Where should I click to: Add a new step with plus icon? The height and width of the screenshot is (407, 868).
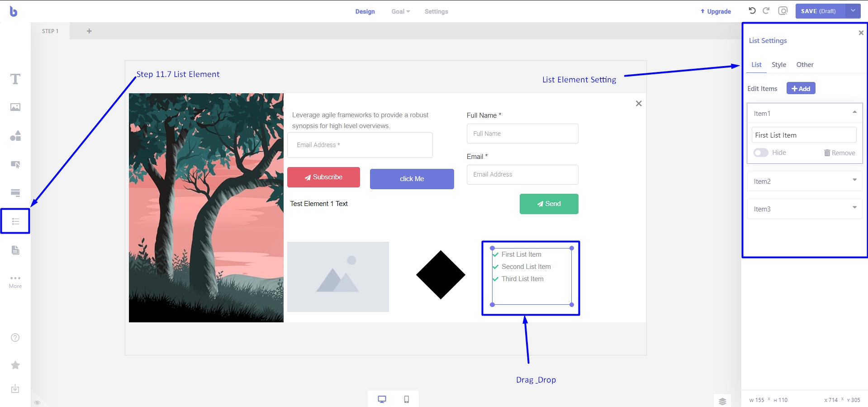89,31
